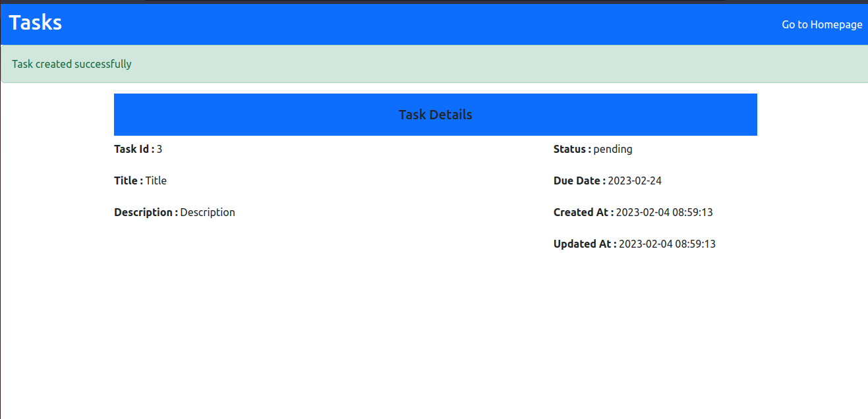Click the Updated At label

(585, 244)
